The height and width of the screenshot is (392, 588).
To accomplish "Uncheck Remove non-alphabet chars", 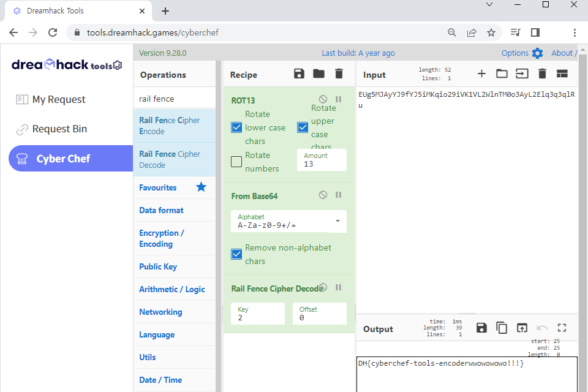I will click(x=236, y=254).
